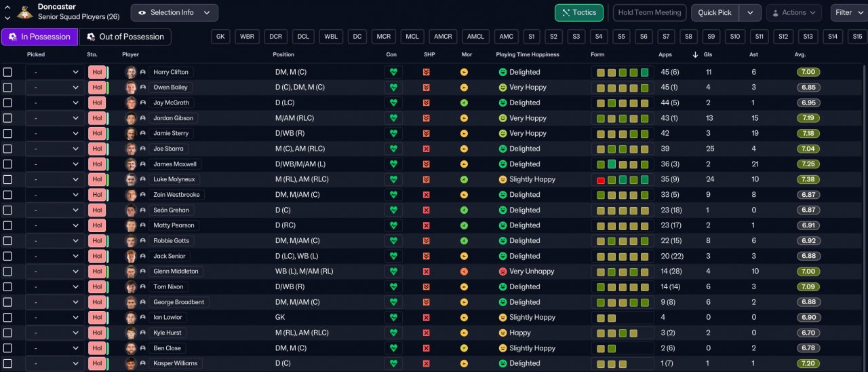Click James Maxwell's morale icon
Image resolution: width=868 pixels, height=372 pixels.
[x=464, y=164]
